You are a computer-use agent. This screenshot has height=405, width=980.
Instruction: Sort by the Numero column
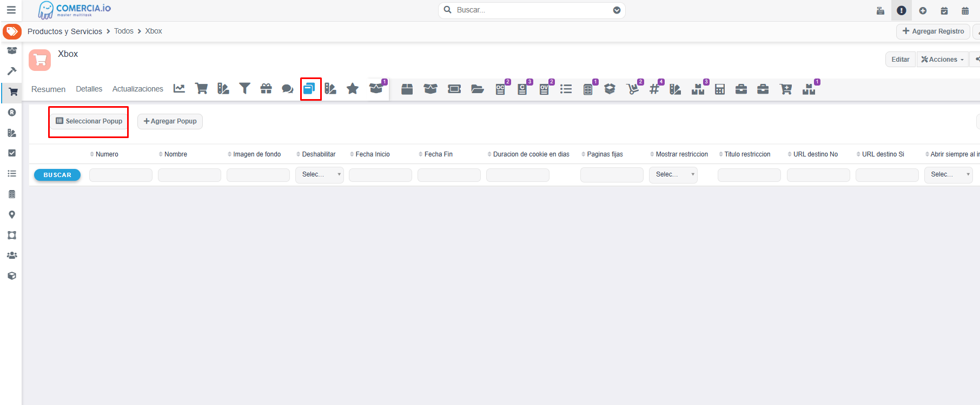point(104,154)
